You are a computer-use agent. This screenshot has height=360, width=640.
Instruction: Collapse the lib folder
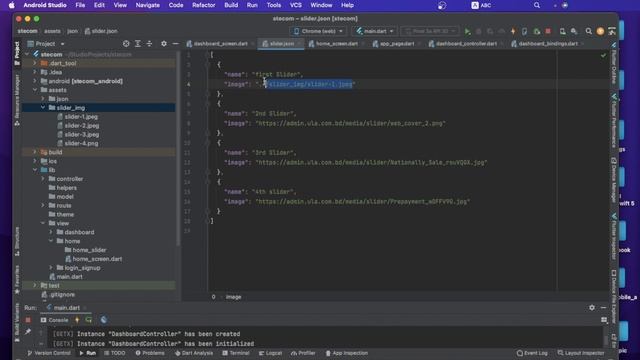(35, 170)
